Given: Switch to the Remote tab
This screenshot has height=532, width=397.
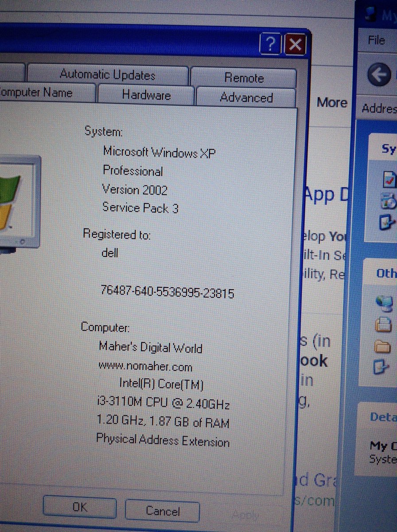Looking at the screenshot, I should 244,78.
